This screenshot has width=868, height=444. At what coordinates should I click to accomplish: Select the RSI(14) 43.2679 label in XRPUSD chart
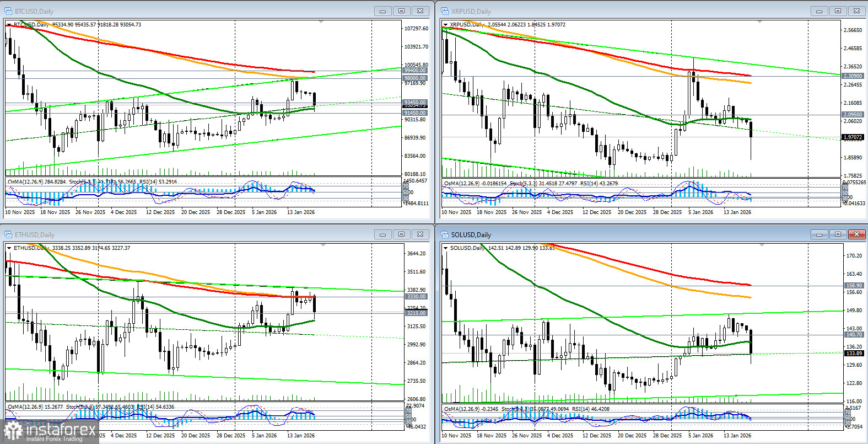(599, 184)
